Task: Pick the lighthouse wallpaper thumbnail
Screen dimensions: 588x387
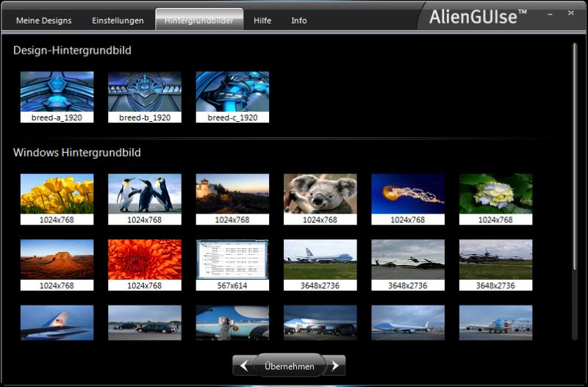Action: tap(232, 194)
